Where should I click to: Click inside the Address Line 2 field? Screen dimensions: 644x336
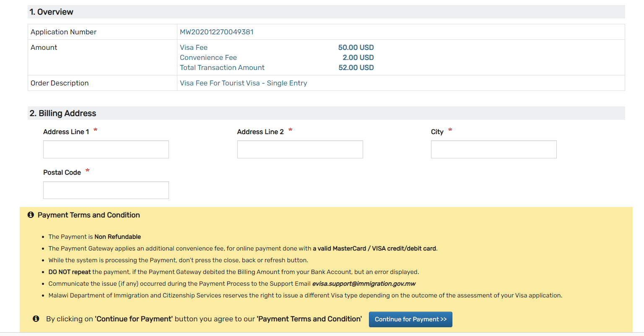coord(300,149)
